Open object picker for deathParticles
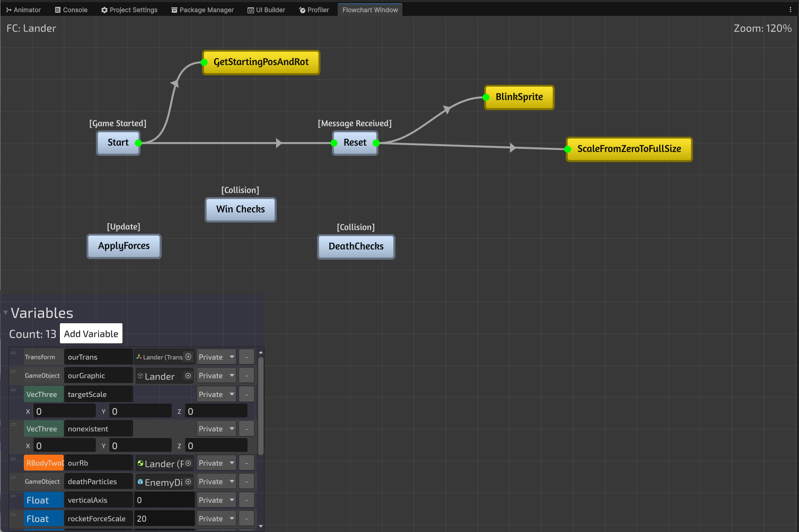Screen dimensions: 799x532 [x=188, y=482]
